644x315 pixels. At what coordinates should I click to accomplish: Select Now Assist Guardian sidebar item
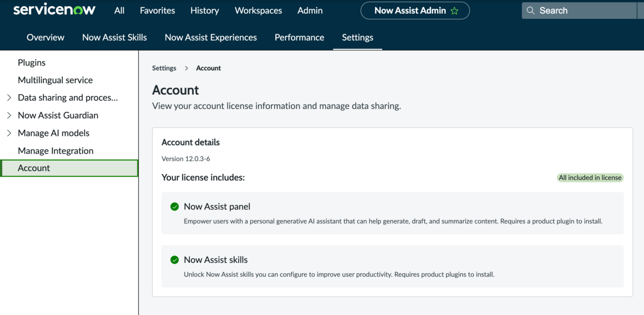point(58,116)
